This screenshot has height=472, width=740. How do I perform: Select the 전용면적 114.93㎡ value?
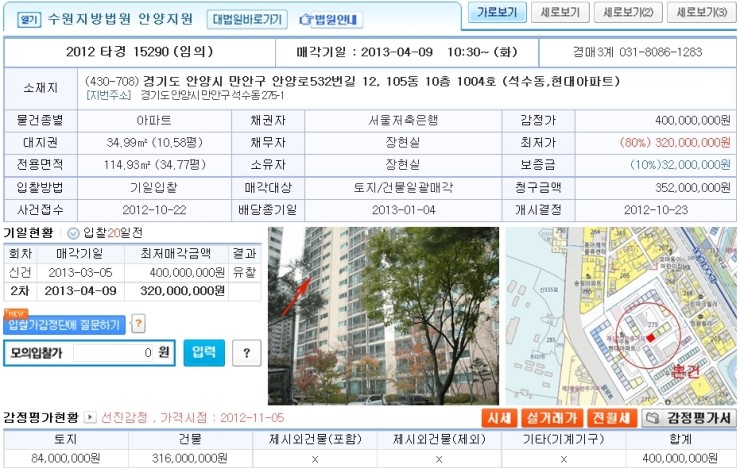(154, 165)
